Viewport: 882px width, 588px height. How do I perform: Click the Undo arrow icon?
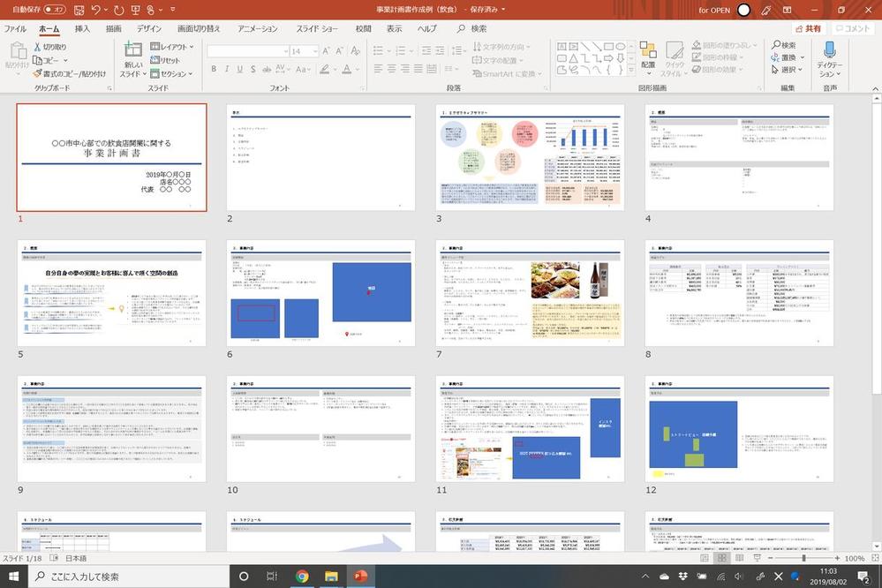[95, 10]
